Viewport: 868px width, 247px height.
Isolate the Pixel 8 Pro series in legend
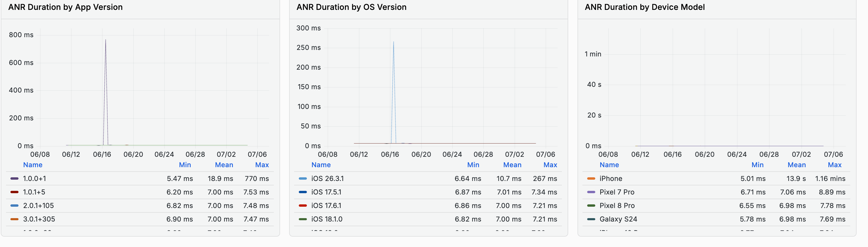pos(617,206)
